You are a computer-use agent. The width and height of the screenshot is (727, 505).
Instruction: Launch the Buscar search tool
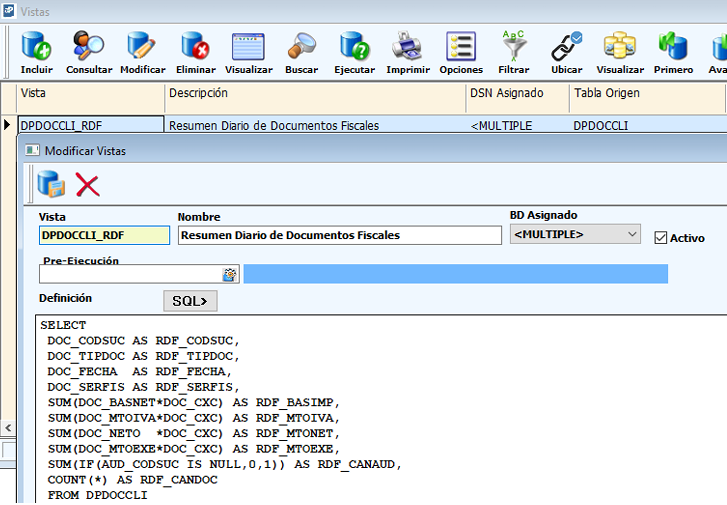tap(301, 52)
